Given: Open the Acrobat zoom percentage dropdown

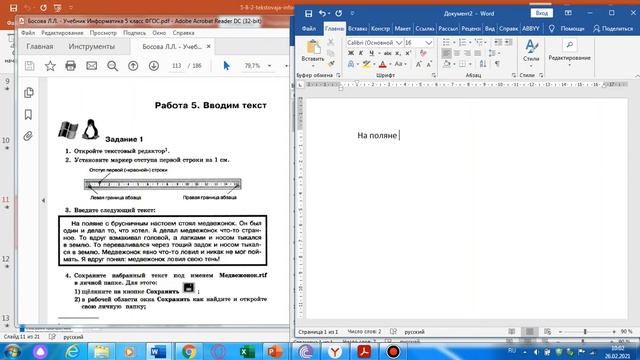Looking at the screenshot, I should tap(269, 66).
